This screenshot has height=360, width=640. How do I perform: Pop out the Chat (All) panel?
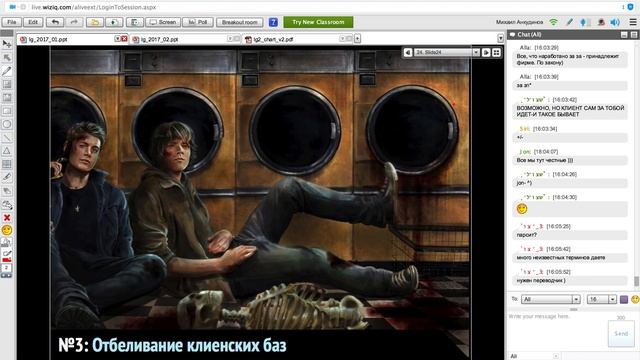634,35
